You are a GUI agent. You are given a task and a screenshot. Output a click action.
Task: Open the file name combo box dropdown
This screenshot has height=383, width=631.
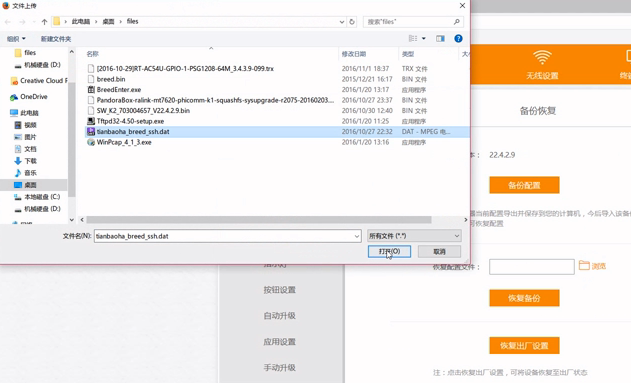tap(357, 236)
